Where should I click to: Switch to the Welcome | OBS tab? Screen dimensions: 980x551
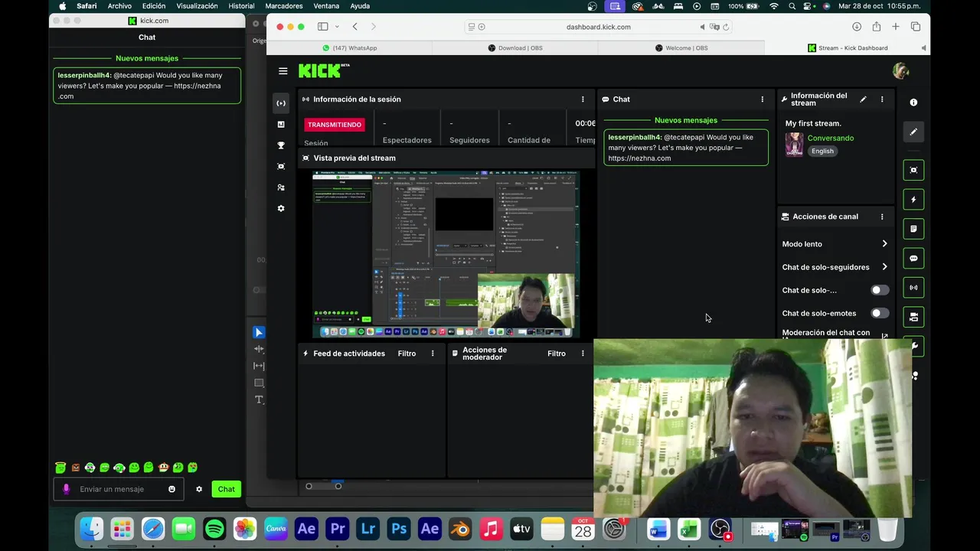point(681,48)
